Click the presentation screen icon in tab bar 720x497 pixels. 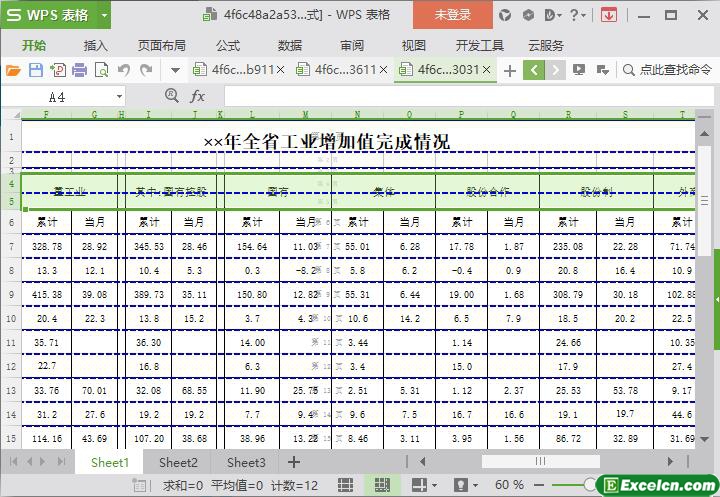(579, 70)
